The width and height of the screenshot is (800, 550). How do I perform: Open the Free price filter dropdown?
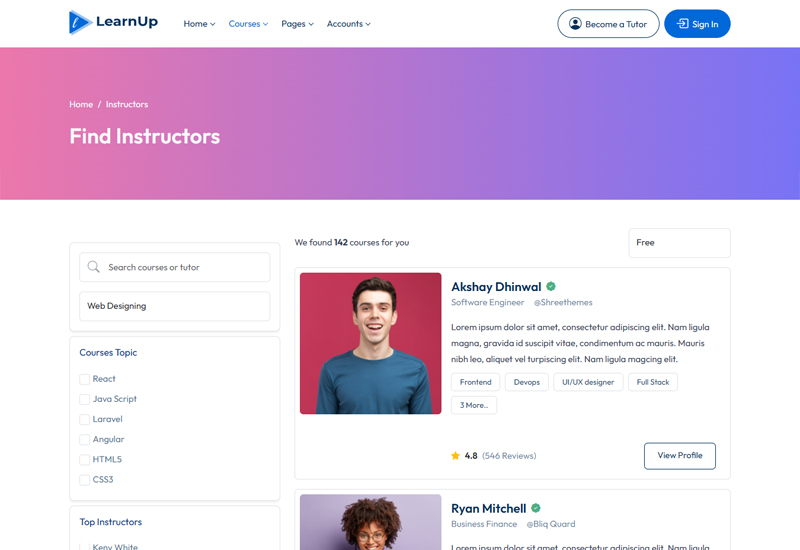[x=679, y=243]
